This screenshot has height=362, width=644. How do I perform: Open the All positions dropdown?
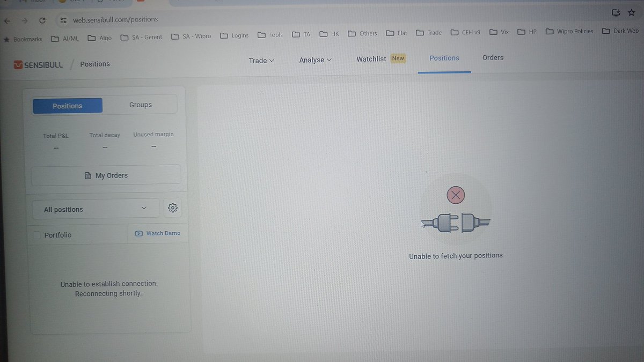pyautogui.click(x=96, y=209)
